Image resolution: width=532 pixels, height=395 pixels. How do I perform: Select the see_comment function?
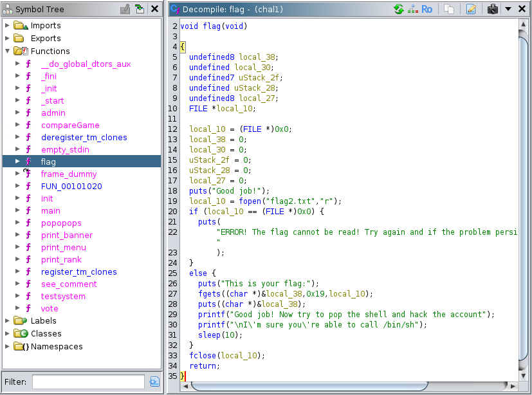(x=69, y=284)
